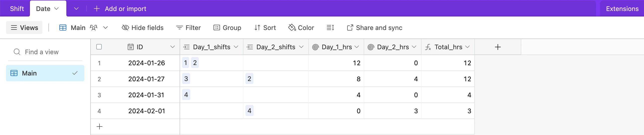Open the Day_1_shifts column dropdown arrow
644x135 pixels.
pos(236,47)
